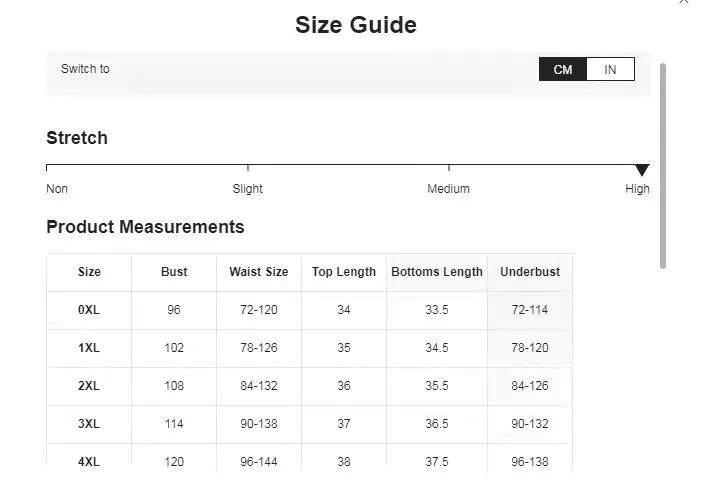Switch size units to CM
The image size is (704, 489).
(563, 69)
